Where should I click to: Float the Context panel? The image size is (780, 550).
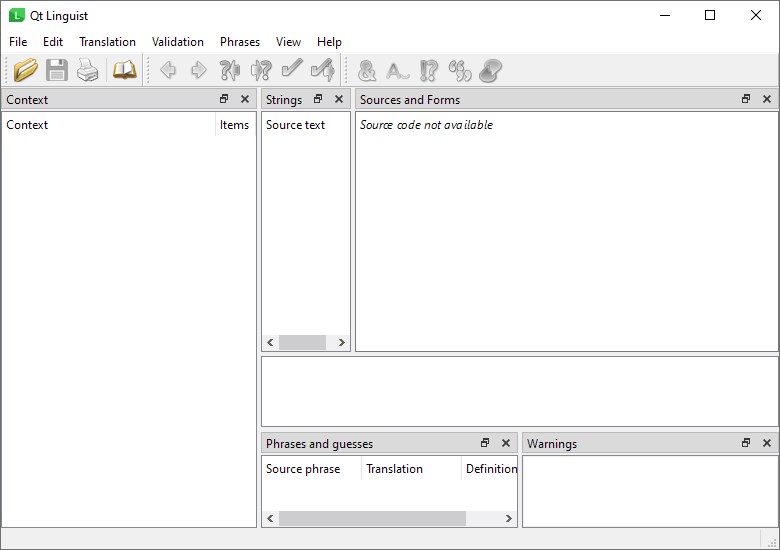[x=224, y=99]
